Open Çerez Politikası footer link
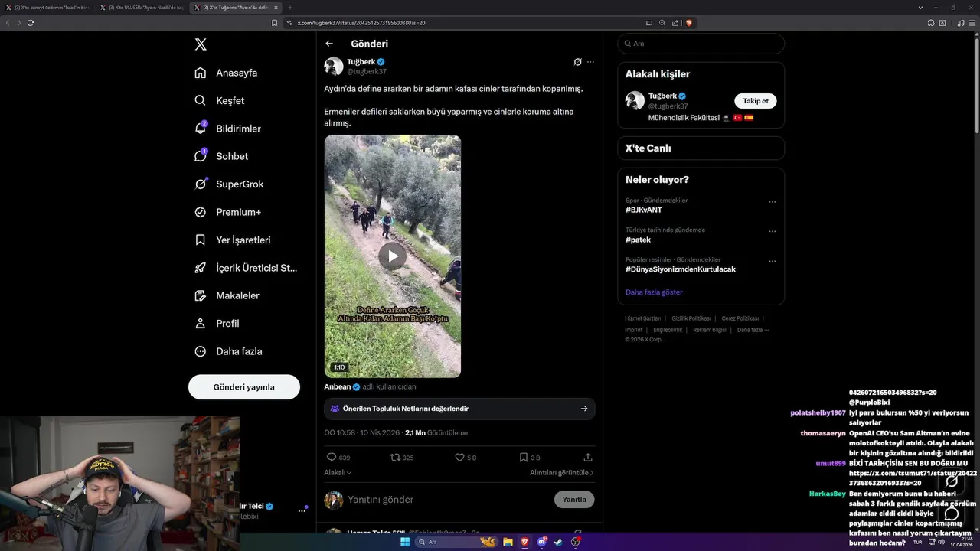The height and width of the screenshot is (551, 980). (740, 318)
